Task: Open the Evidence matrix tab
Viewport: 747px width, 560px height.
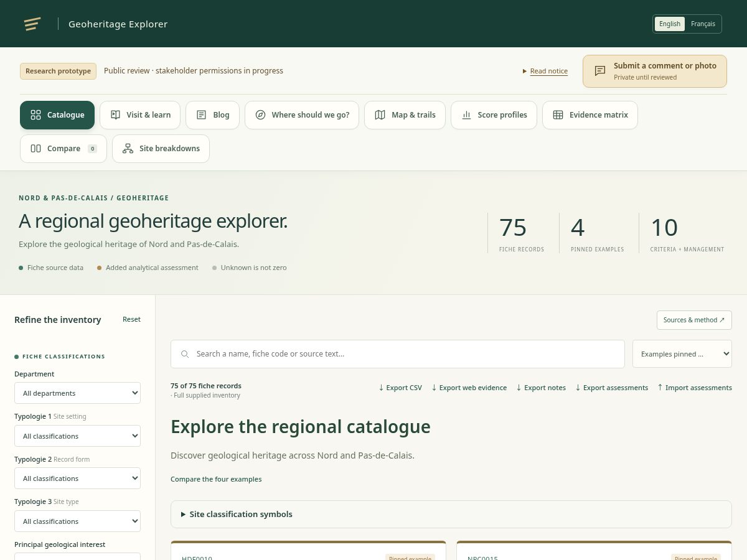Action: 590,115
